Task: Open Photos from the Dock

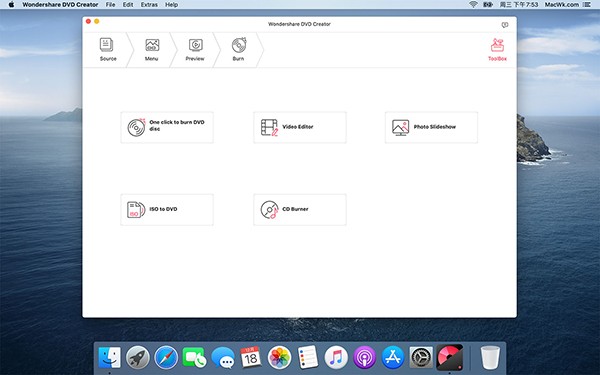Action: click(x=279, y=357)
